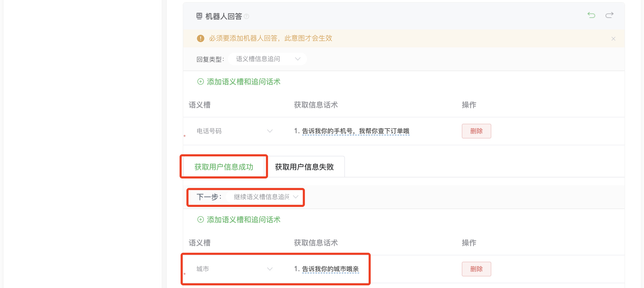Click the upper plus circle icon
This screenshot has height=288, width=644.
coord(200,82)
